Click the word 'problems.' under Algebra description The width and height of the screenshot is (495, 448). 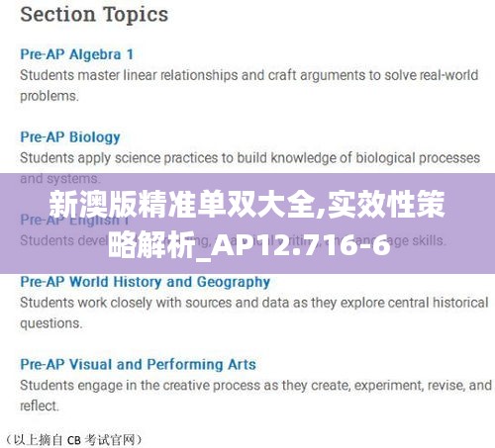tap(49, 96)
